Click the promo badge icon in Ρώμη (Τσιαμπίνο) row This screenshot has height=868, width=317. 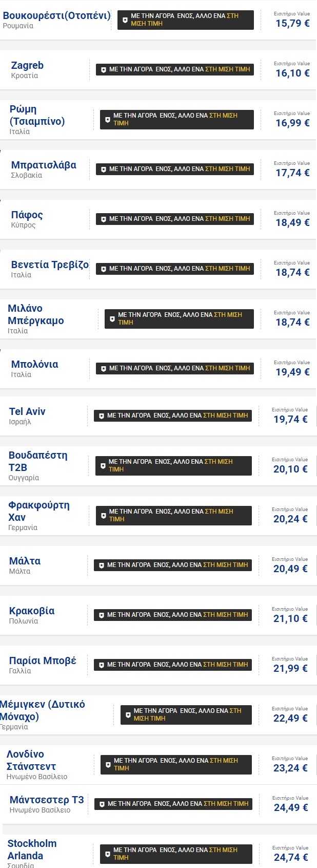107,120
